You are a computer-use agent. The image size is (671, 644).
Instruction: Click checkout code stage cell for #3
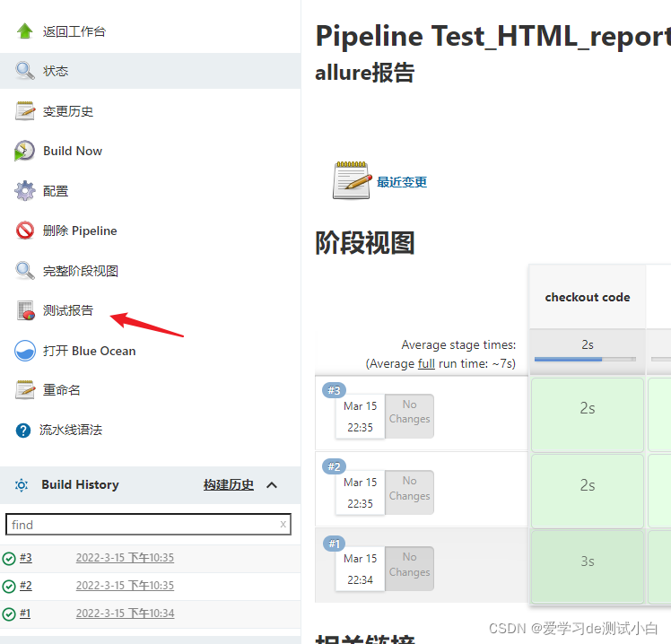point(587,408)
